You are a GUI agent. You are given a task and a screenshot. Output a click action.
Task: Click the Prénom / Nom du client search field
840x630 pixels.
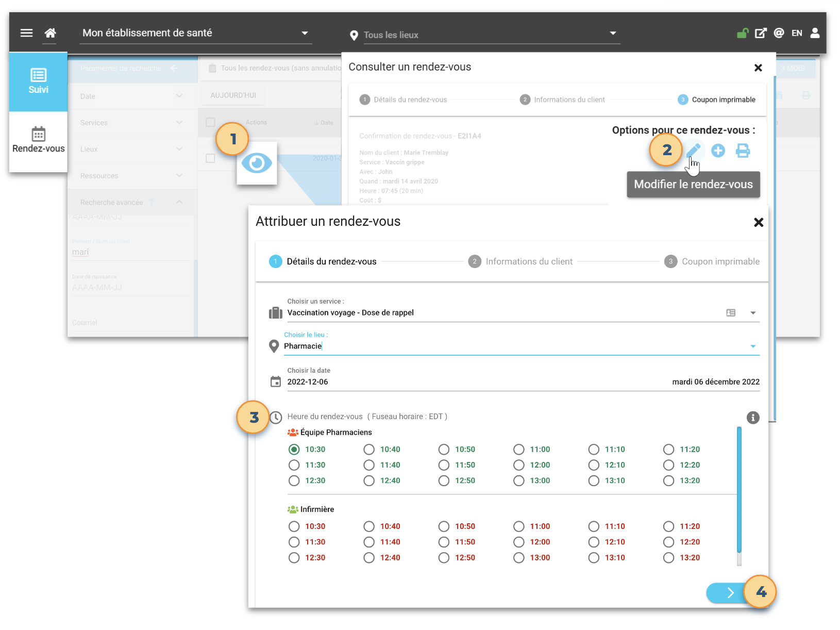(x=131, y=252)
